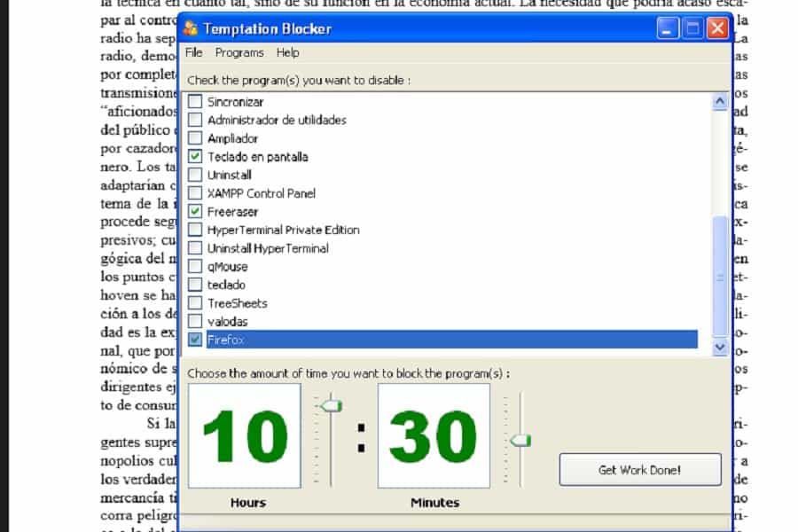Screen dimensions: 798x532
Task: Click the program list scrollbar thumb
Action: coord(720,277)
